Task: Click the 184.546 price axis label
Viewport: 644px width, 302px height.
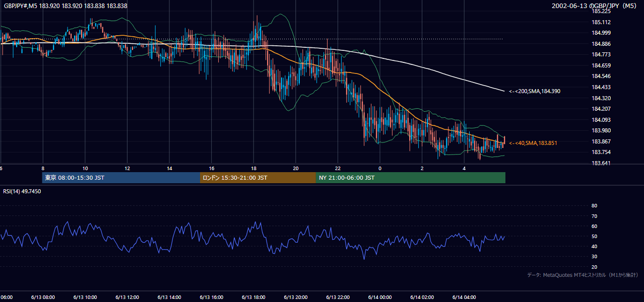Action: click(x=601, y=76)
